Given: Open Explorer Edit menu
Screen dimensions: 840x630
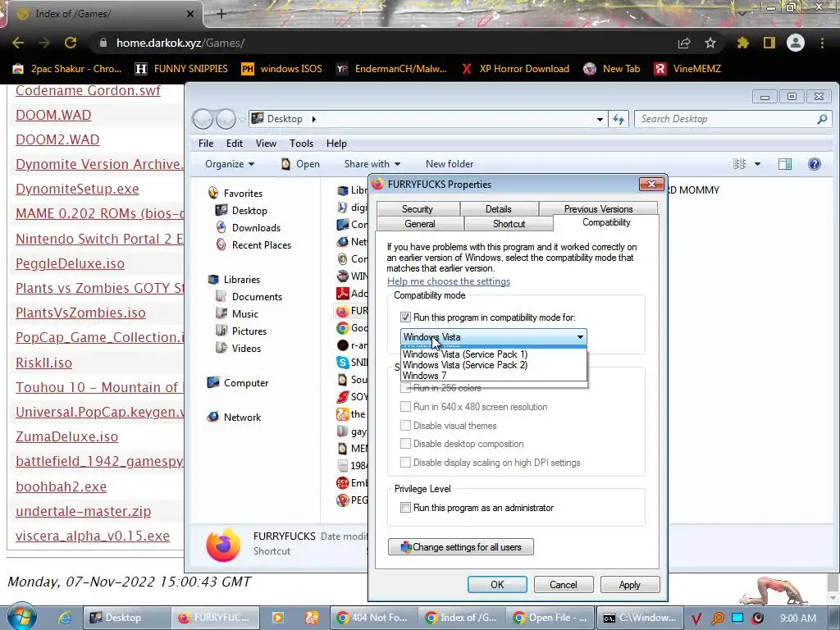Looking at the screenshot, I should [x=234, y=144].
